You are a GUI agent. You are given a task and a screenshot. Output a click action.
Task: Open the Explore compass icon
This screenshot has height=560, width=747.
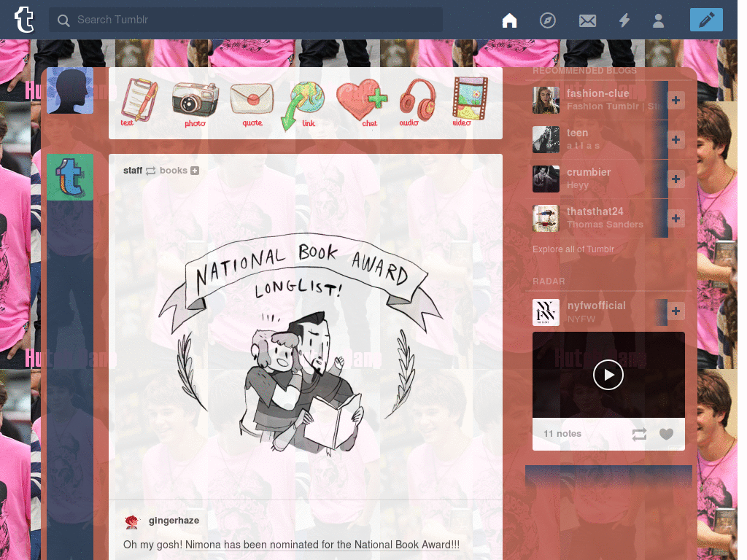point(547,20)
